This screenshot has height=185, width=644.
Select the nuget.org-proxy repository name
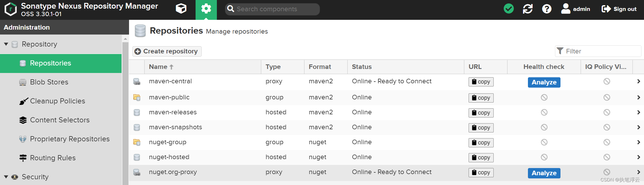(x=173, y=172)
